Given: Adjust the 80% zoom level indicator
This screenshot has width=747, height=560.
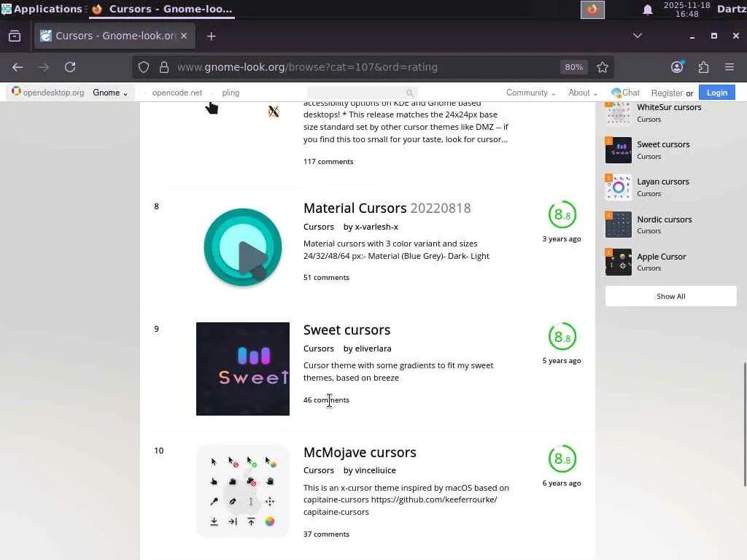Looking at the screenshot, I should click(x=573, y=67).
